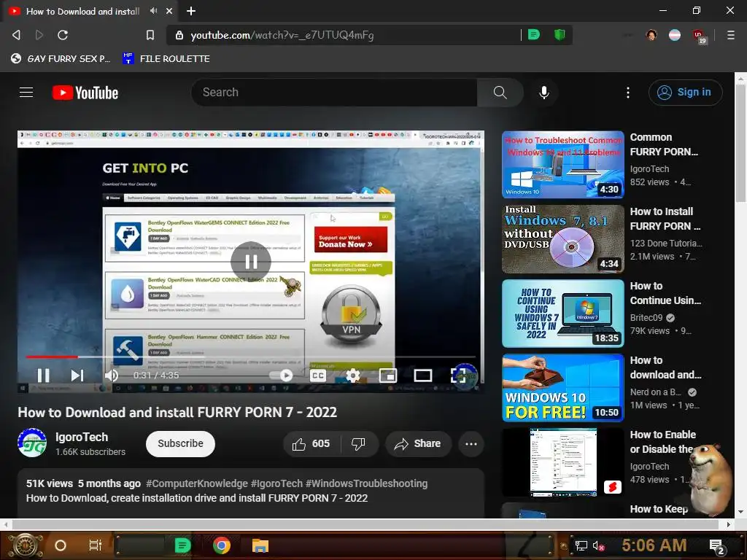Open the IgoroTech channel name link
Viewport: 747px width, 560px height.
click(x=82, y=437)
